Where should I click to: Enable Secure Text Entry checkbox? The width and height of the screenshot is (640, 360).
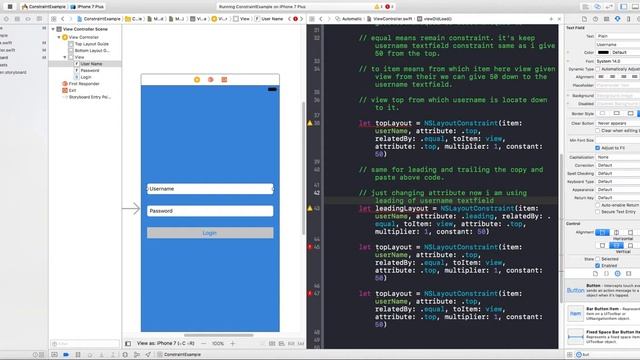598,212
